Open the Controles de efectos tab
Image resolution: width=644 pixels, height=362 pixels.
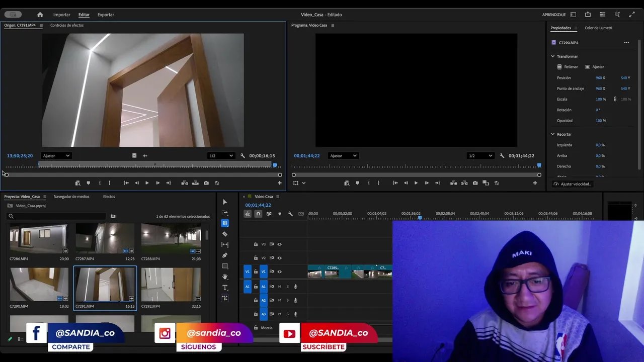(67, 25)
